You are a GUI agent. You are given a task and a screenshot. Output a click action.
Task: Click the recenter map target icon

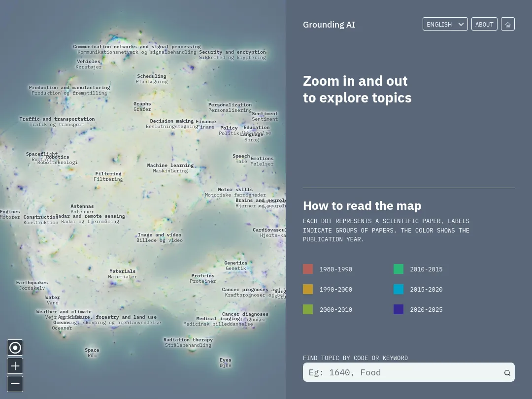[x=15, y=348]
